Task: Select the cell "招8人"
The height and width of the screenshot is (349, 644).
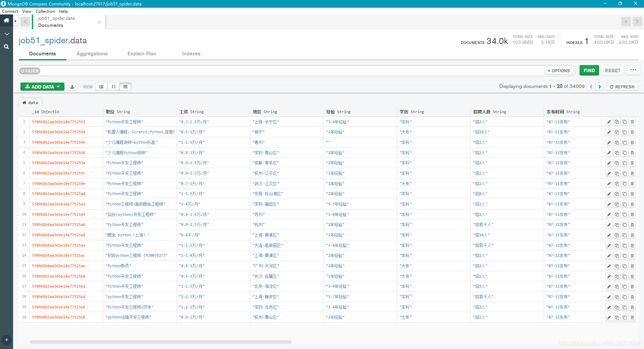Action: (480, 194)
